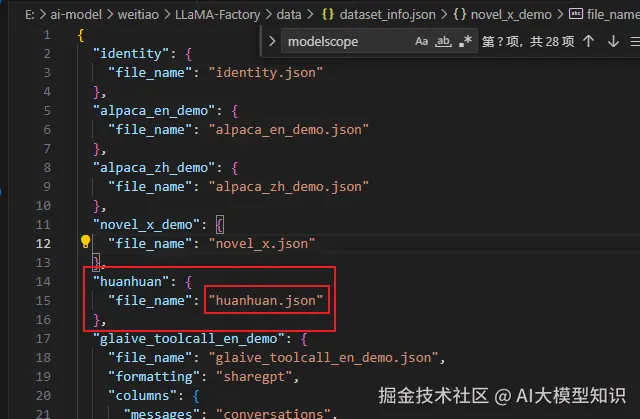The image size is (640, 419).
Task: Click the "messages" key on line 21
Action: coord(162,414)
